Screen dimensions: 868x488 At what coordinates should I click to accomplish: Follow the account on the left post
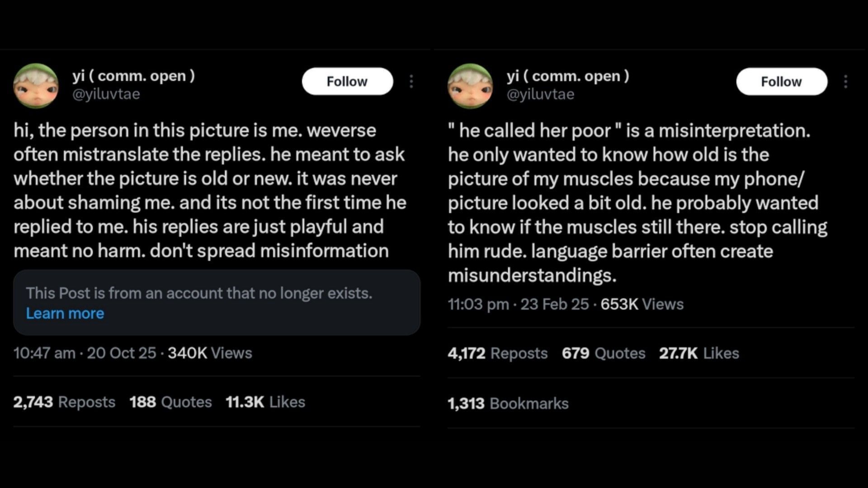pyautogui.click(x=347, y=81)
